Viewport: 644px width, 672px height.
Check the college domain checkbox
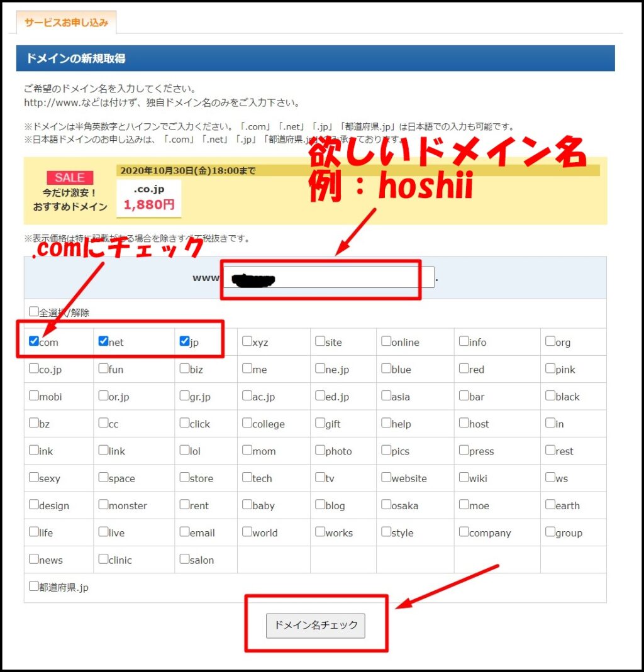coord(247,422)
